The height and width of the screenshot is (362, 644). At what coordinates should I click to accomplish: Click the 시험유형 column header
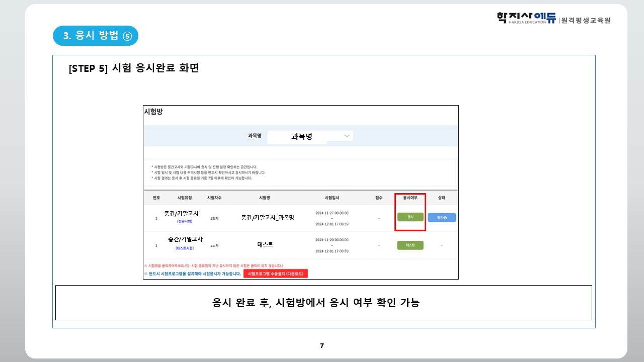(x=185, y=198)
